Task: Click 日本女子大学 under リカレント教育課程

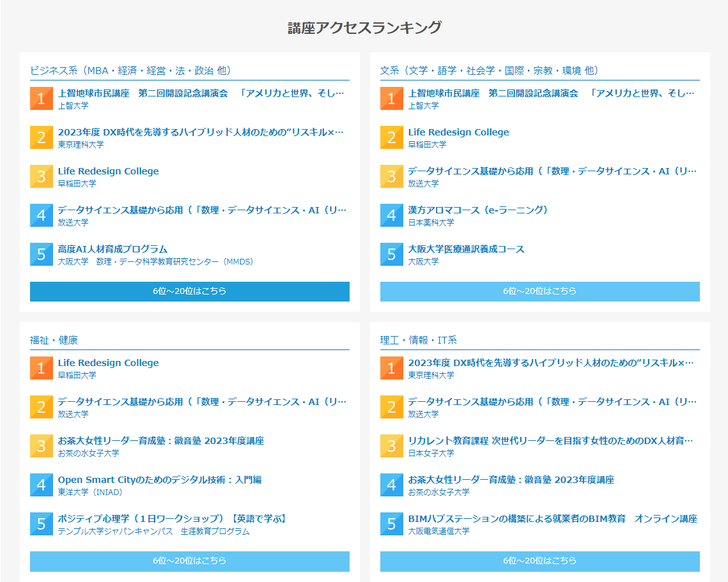Action: point(431,454)
